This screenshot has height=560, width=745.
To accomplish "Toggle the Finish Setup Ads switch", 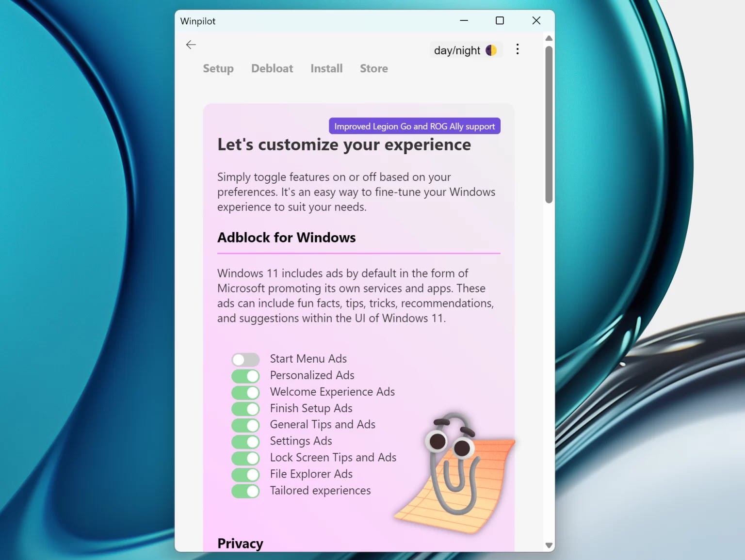I will (x=245, y=409).
